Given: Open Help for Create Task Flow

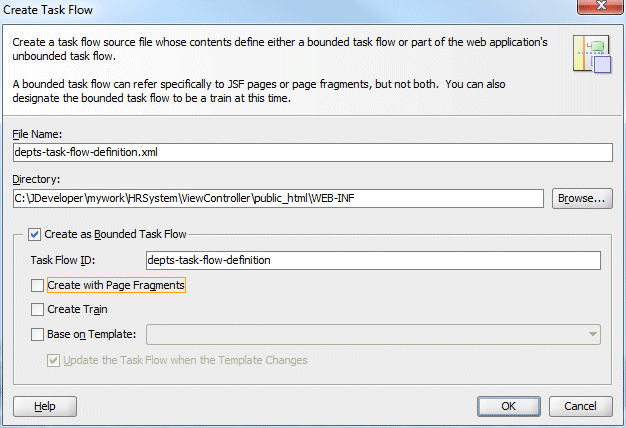Looking at the screenshot, I should click(45, 406).
